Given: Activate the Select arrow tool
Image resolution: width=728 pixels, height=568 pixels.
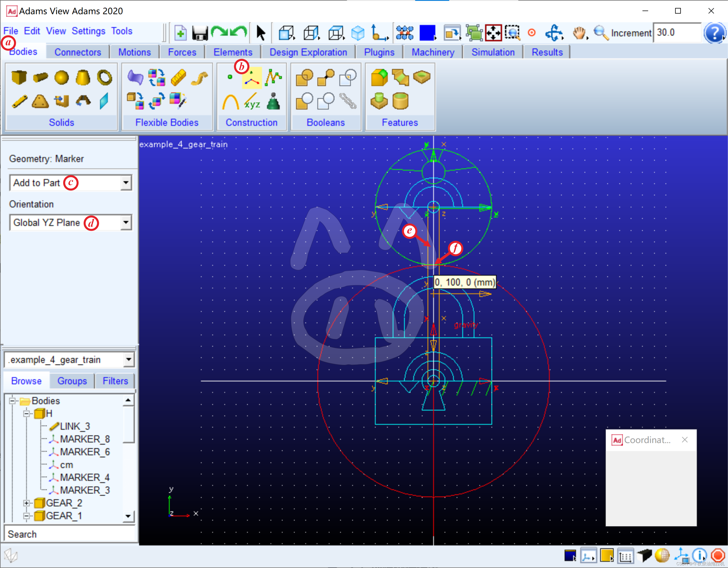Looking at the screenshot, I should tap(261, 33).
